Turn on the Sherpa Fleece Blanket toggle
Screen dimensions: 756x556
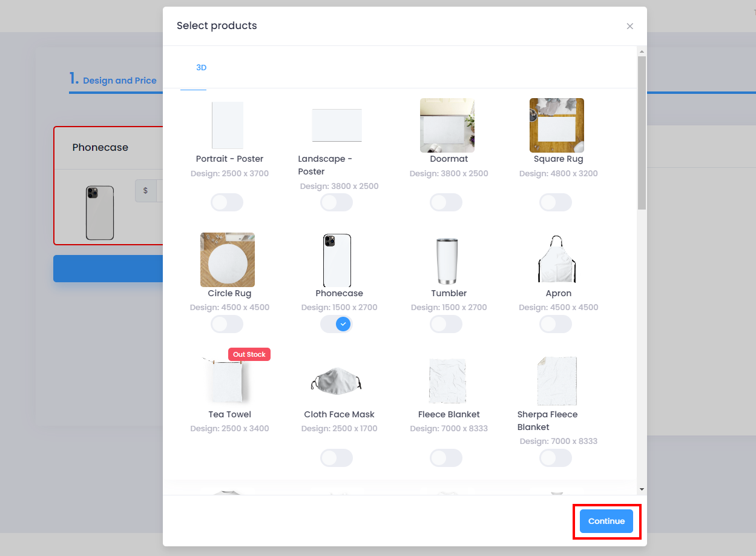[x=556, y=458]
